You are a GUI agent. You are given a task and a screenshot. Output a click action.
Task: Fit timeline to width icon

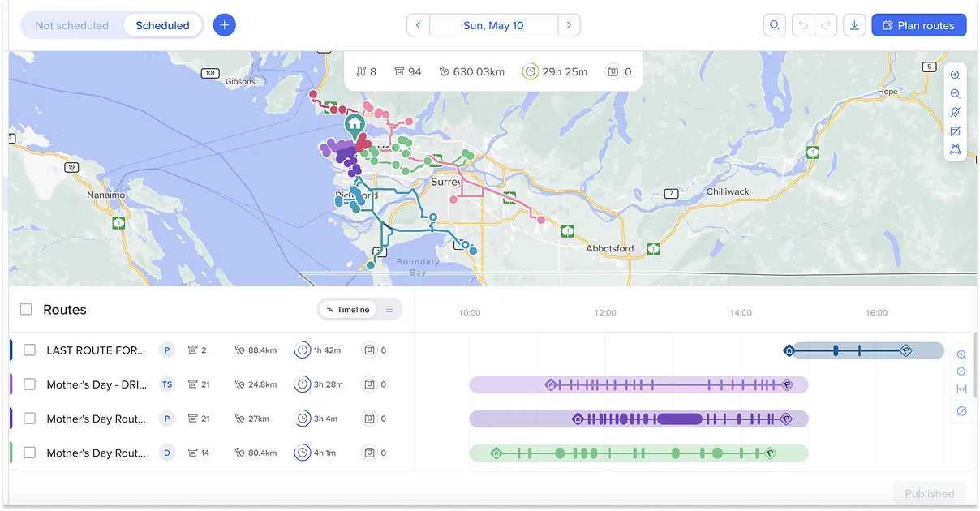[x=961, y=389]
